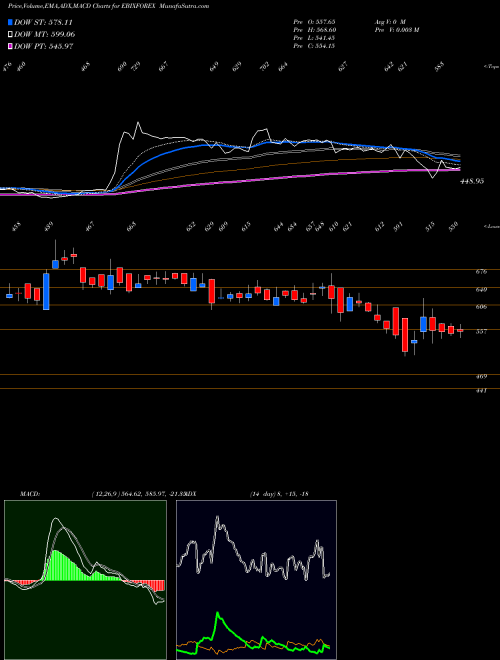Click the blue DOW ST legend swatch

click(11, 22)
